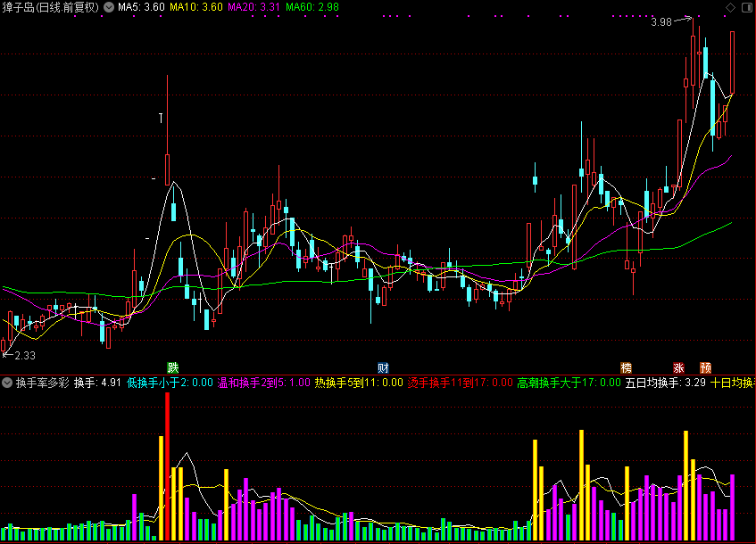
Task: Select the MA5: 3.60 indicator label
Action: pos(141,7)
